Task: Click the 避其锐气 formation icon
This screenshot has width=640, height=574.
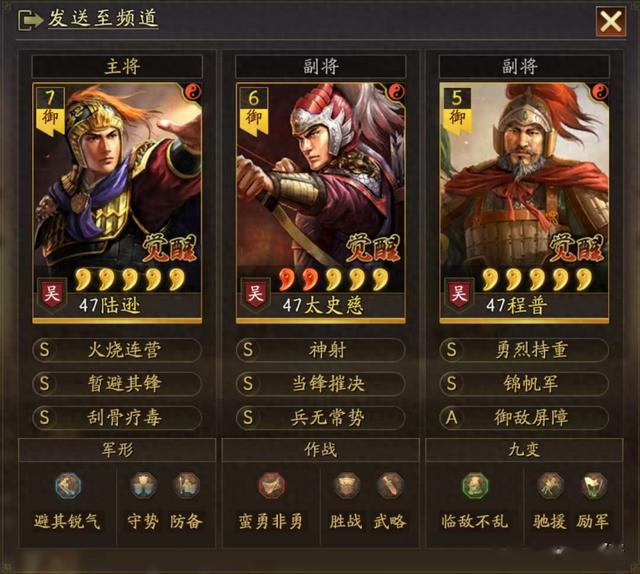Action: click(68, 486)
